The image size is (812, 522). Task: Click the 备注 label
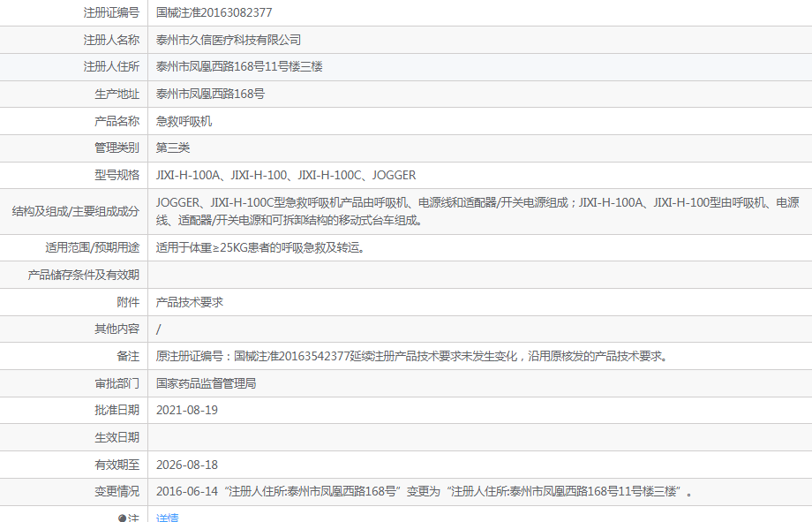pos(128,356)
